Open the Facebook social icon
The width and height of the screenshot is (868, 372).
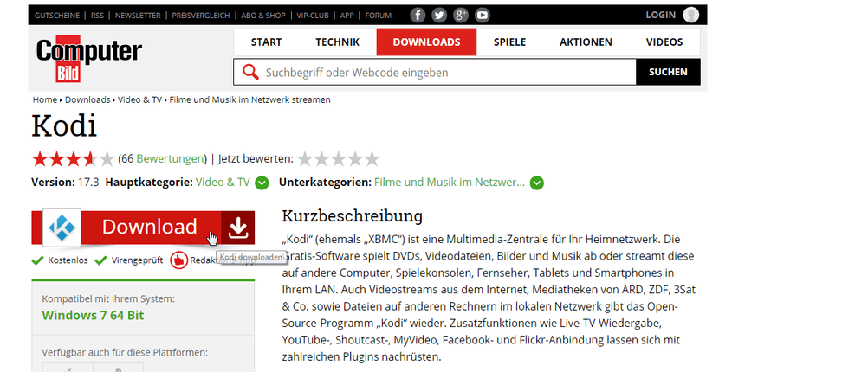coord(418,15)
